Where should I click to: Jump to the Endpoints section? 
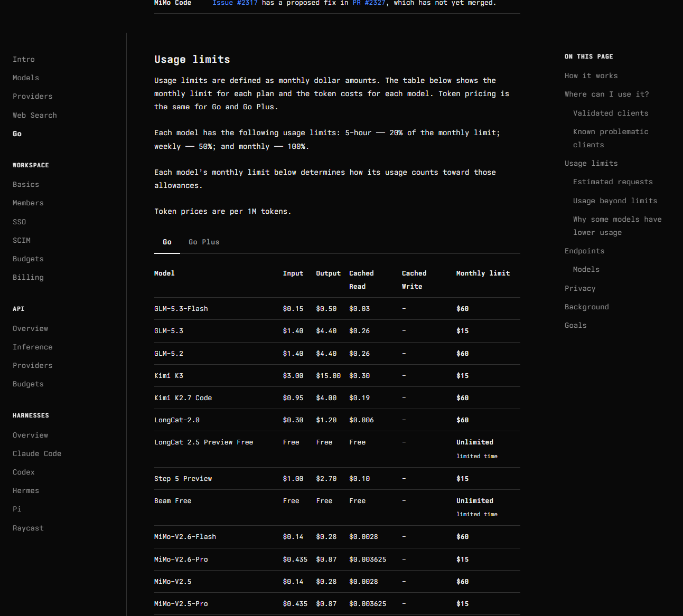[585, 251]
